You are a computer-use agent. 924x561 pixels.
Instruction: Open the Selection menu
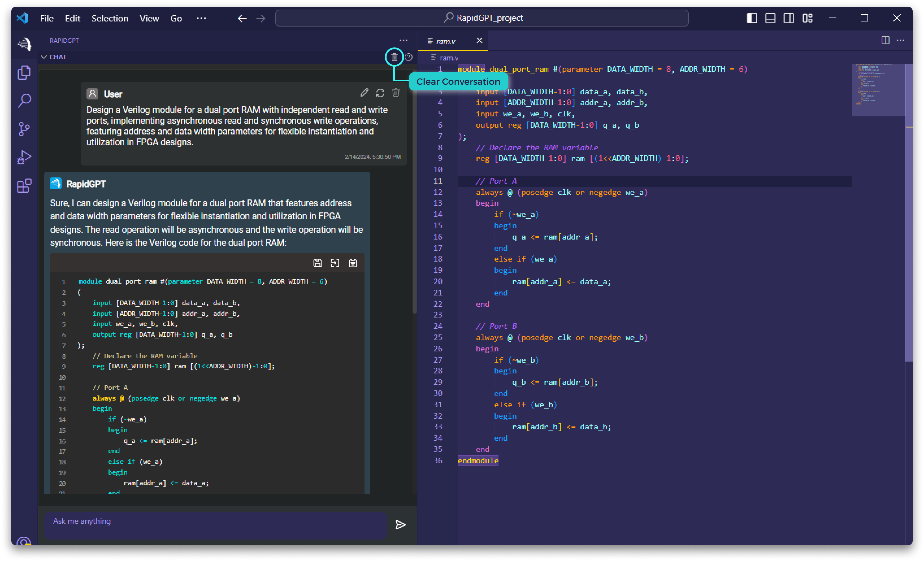110,18
